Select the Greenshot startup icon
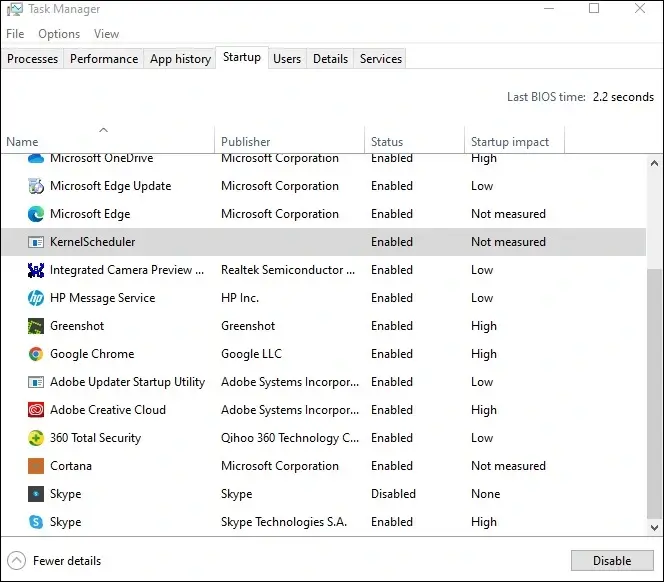The height and width of the screenshot is (582, 664). tap(36, 326)
